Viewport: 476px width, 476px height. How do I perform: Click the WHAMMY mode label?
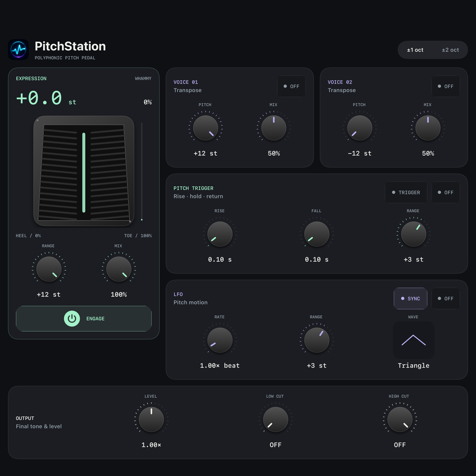(143, 79)
